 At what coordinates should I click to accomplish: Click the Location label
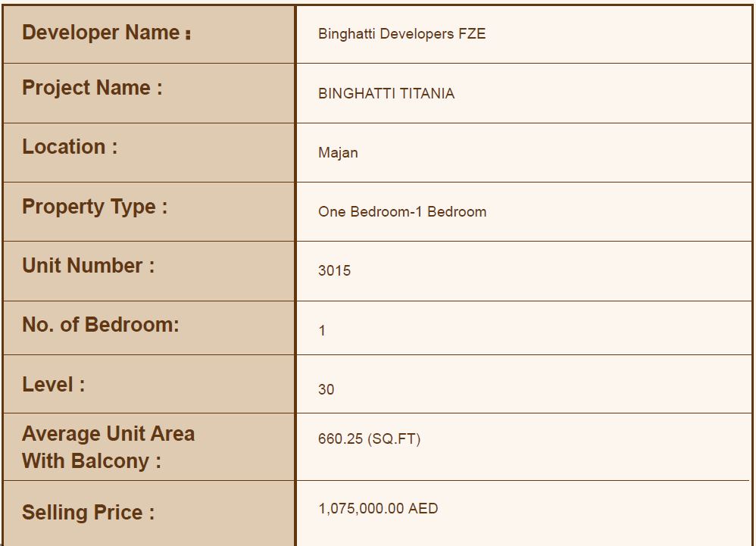coord(70,147)
